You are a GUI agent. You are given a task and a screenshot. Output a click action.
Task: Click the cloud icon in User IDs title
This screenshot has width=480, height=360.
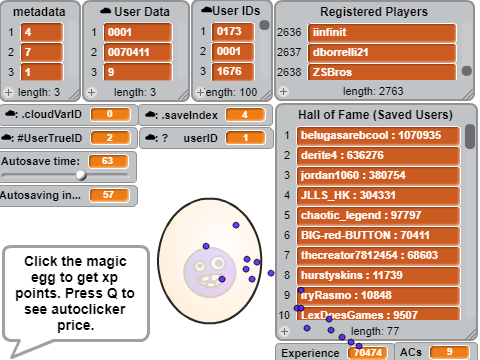(x=207, y=10)
